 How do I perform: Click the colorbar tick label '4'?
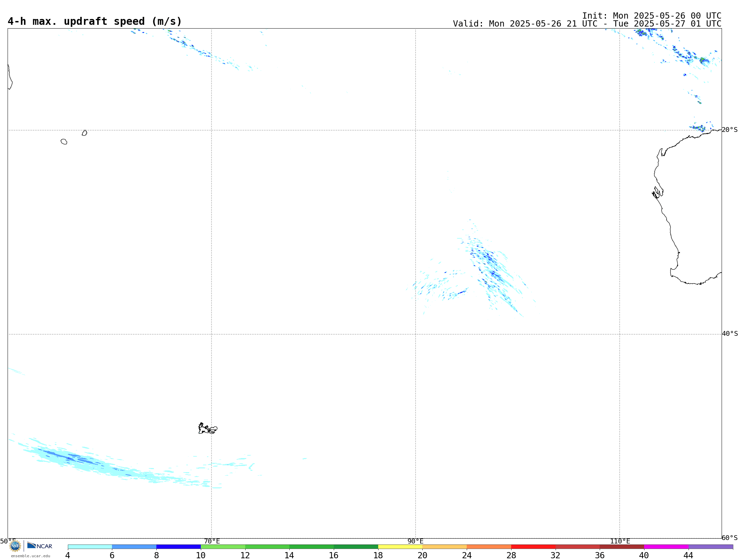(68, 555)
